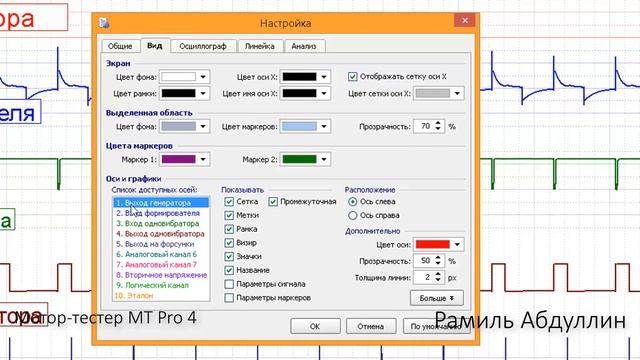Click the gray Цвет сетки оси X swatch
This screenshot has height=360, width=640.
click(x=433, y=93)
